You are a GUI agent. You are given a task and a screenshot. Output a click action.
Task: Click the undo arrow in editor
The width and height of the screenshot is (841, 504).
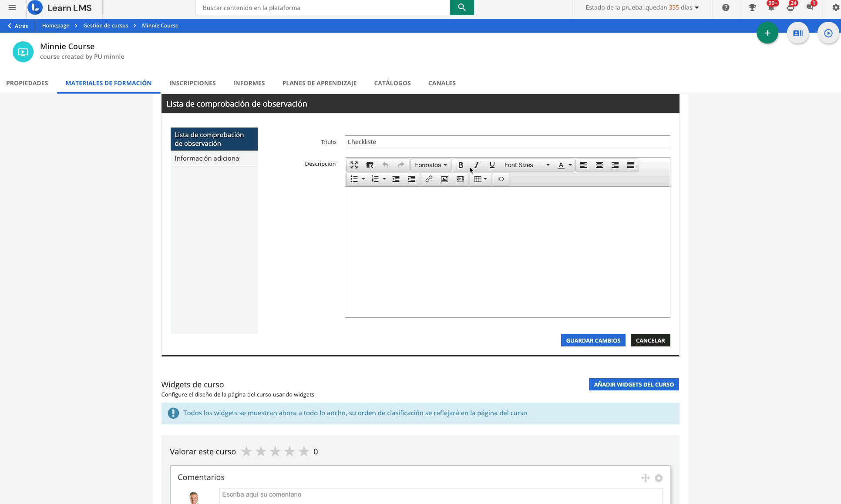point(385,165)
